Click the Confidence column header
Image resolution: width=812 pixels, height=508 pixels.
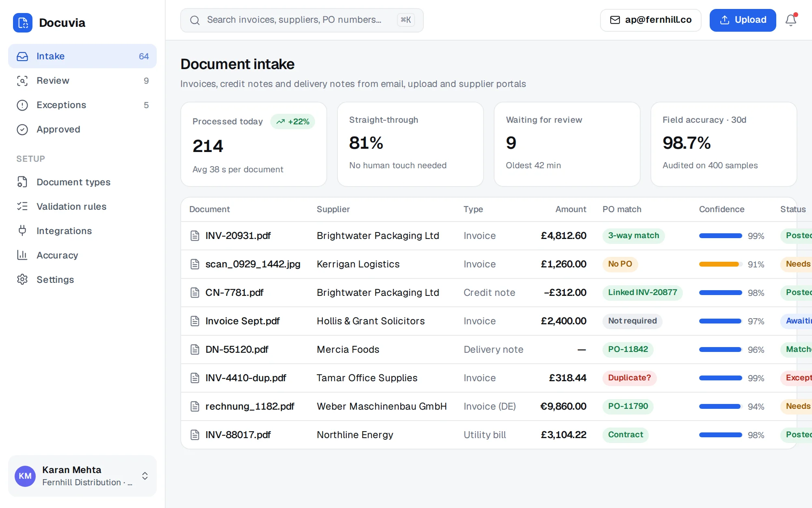721,209
